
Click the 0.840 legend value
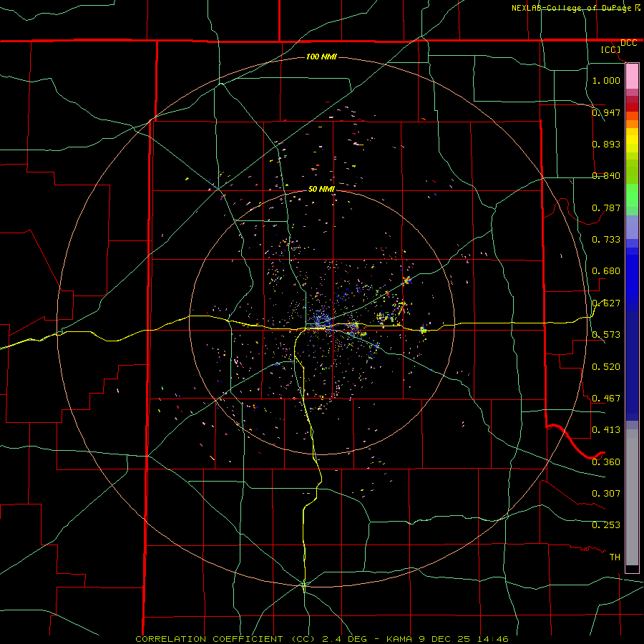point(606,175)
